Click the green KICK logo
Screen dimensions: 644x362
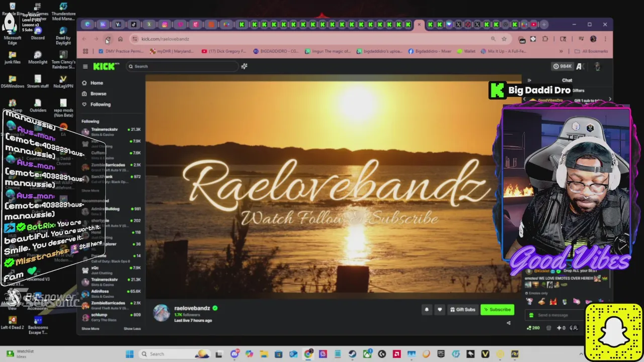point(106,66)
